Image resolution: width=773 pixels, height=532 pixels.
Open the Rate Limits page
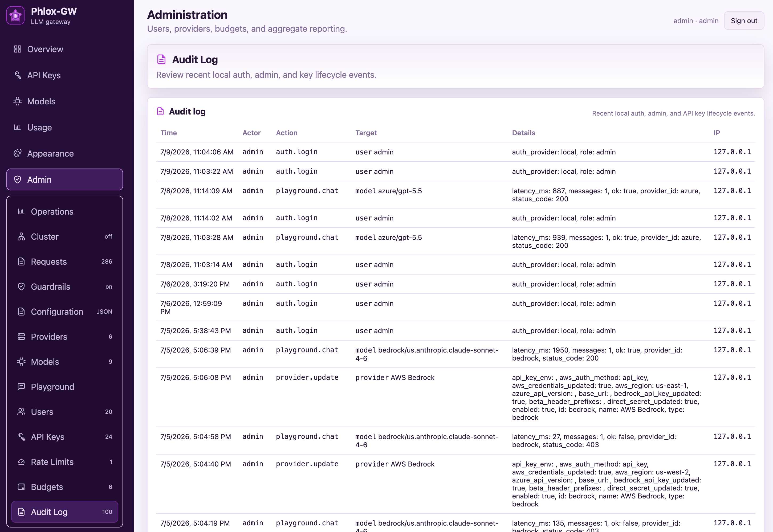pos(65,462)
